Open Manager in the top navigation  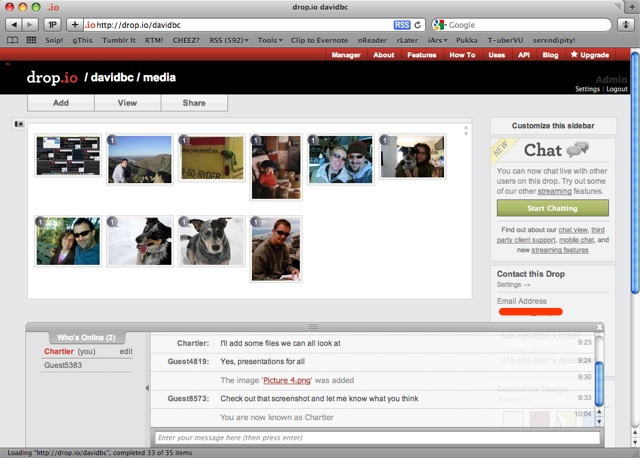tap(346, 55)
